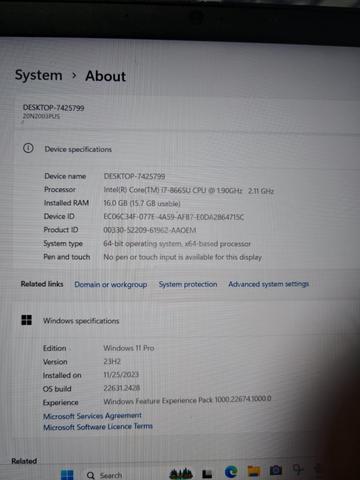Click the No pen or touch input text
This screenshot has width=360, height=480.
click(x=183, y=257)
